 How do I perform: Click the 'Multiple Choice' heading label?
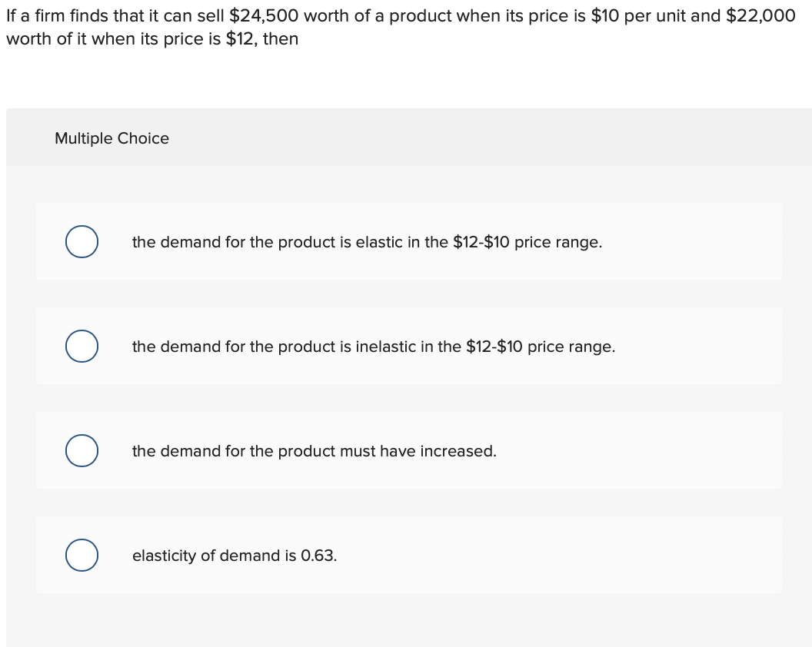coord(112,138)
